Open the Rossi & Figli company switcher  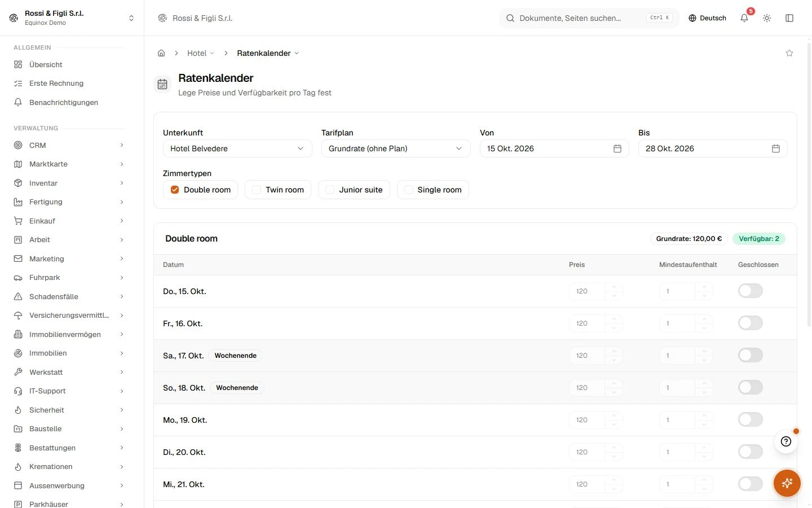pyautogui.click(x=72, y=18)
